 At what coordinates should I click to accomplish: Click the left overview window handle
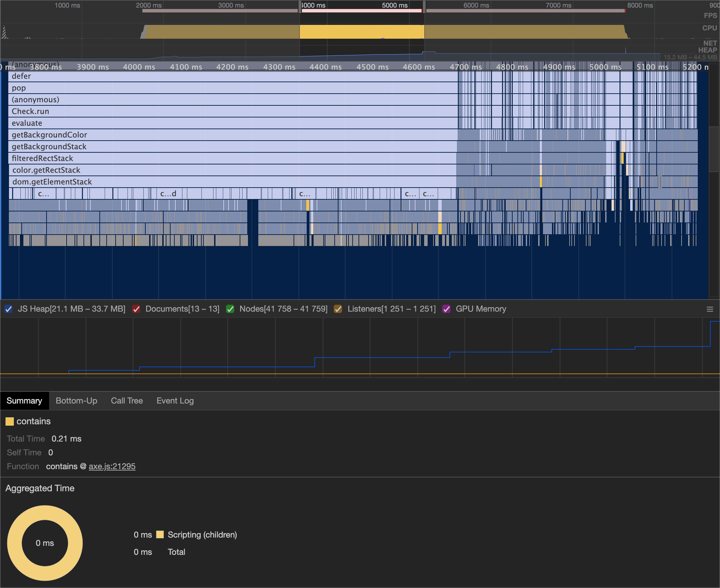300,6
